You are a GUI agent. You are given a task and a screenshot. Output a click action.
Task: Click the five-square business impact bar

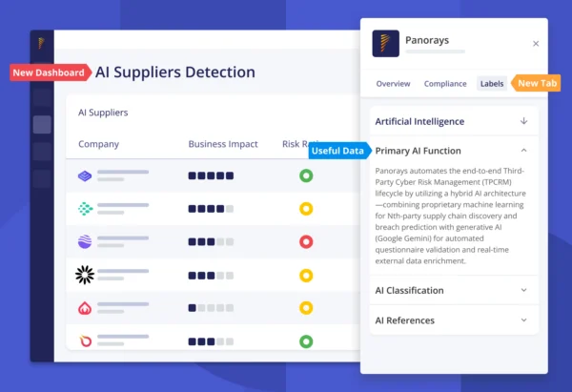click(x=211, y=175)
